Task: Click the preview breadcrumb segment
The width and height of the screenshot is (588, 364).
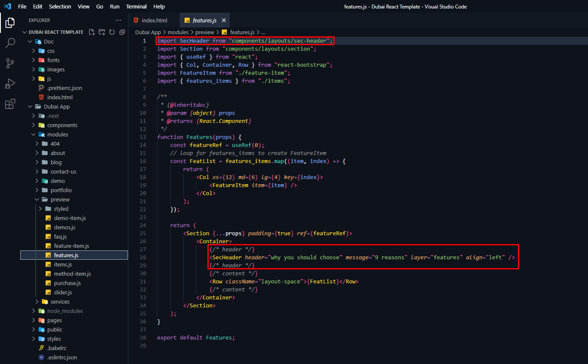Action: pyautogui.click(x=205, y=32)
